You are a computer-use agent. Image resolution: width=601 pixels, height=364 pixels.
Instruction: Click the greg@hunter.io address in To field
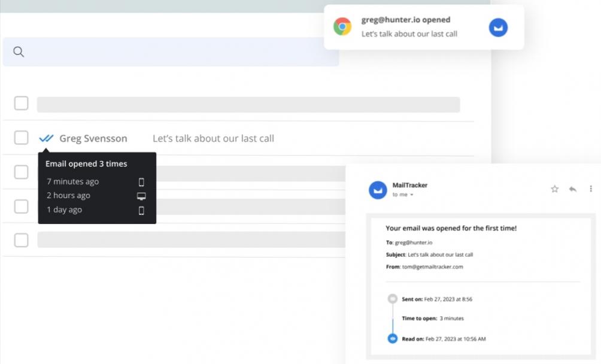click(414, 242)
